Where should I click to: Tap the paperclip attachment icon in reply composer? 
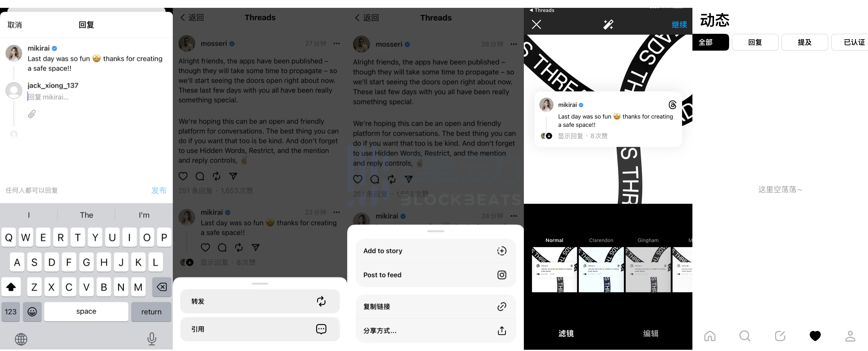pos(32,114)
